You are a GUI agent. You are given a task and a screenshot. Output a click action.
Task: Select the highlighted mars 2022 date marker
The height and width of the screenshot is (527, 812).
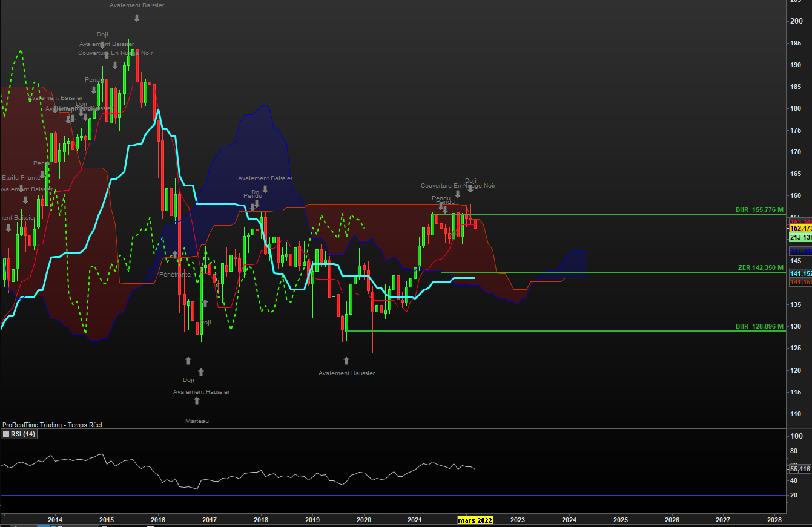pyautogui.click(x=475, y=520)
